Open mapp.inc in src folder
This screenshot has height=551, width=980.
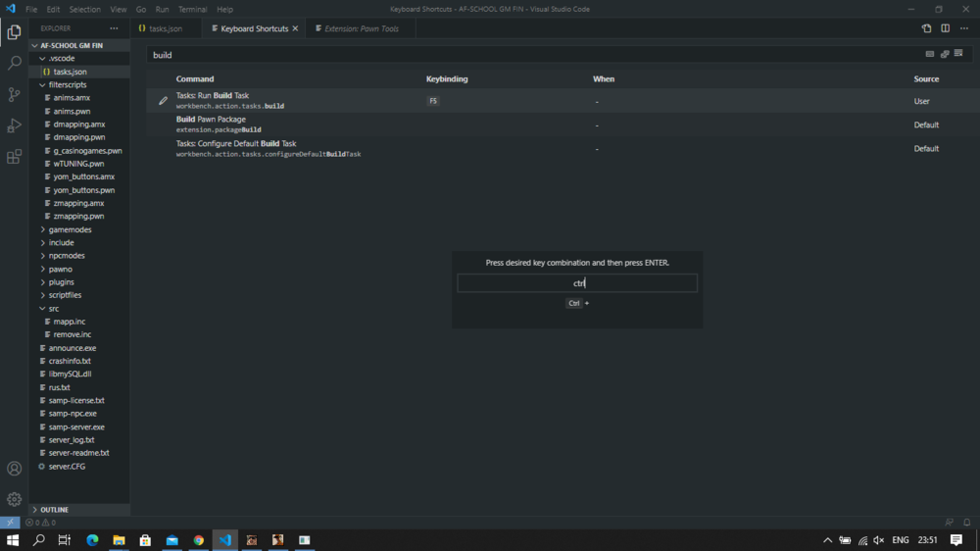(78, 322)
